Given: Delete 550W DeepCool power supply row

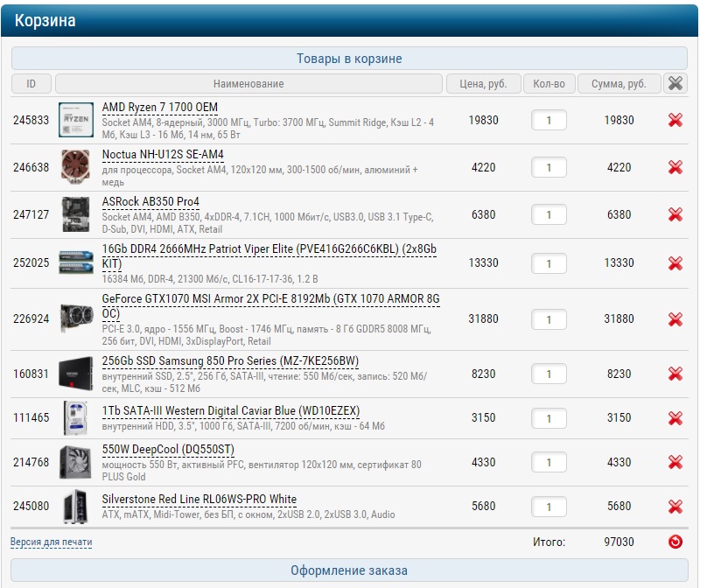Looking at the screenshot, I should coord(675,462).
